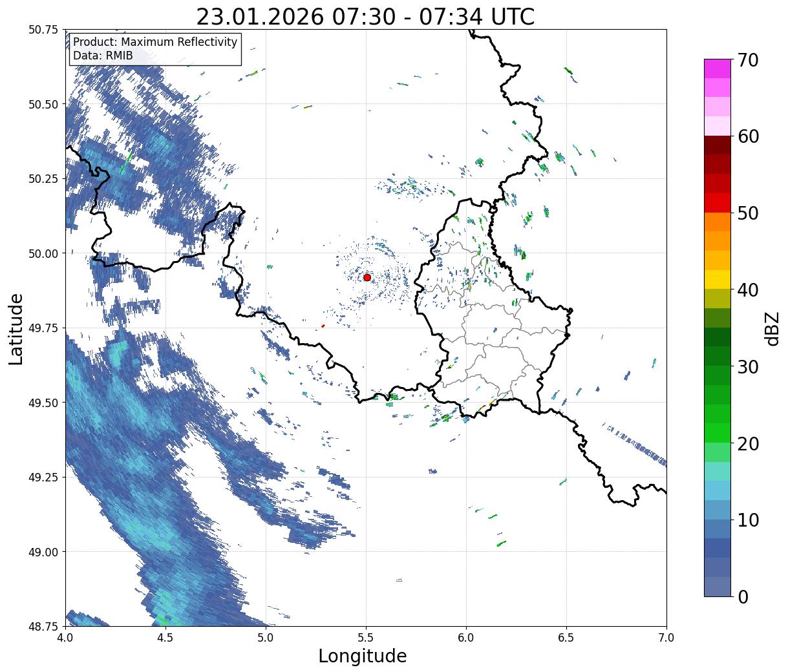788x672 pixels.
Task: Click the colorbar tick label 60
Action: tap(747, 136)
